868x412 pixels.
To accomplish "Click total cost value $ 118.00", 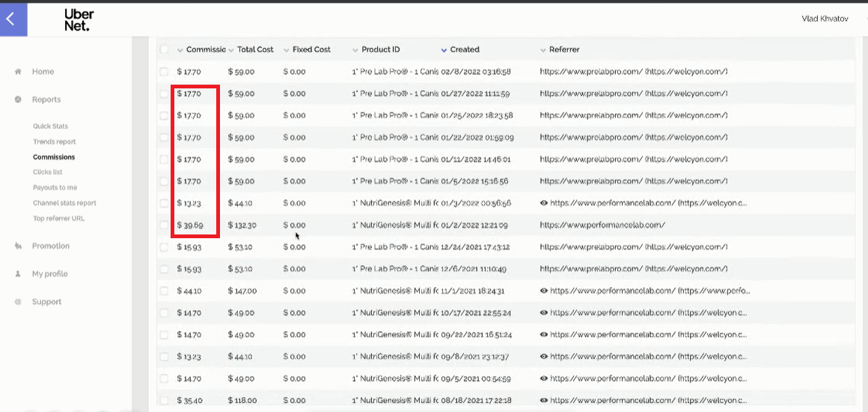I will [x=242, y=400].
